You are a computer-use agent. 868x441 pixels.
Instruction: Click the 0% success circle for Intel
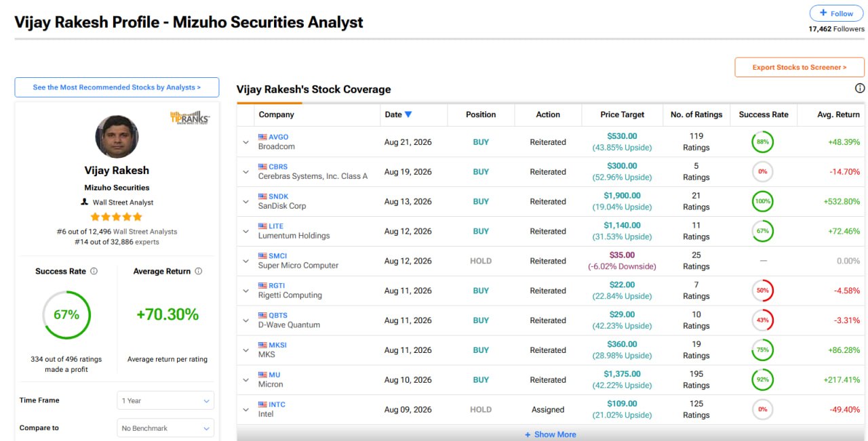(762, 410)
